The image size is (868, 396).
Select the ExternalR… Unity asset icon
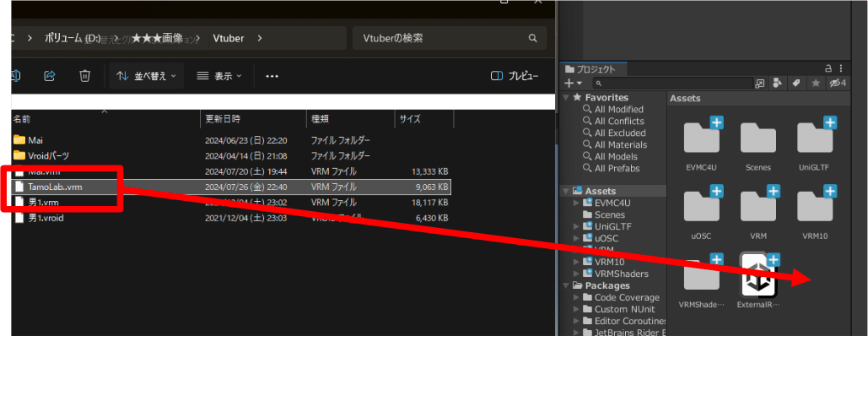tap(758, 274)
